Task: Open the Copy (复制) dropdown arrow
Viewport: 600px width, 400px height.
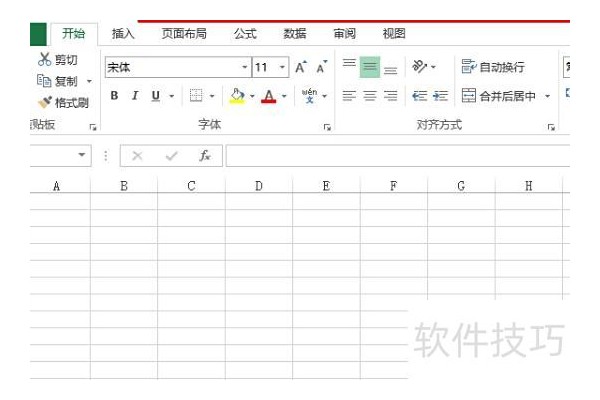Action: tap(89, 81)
